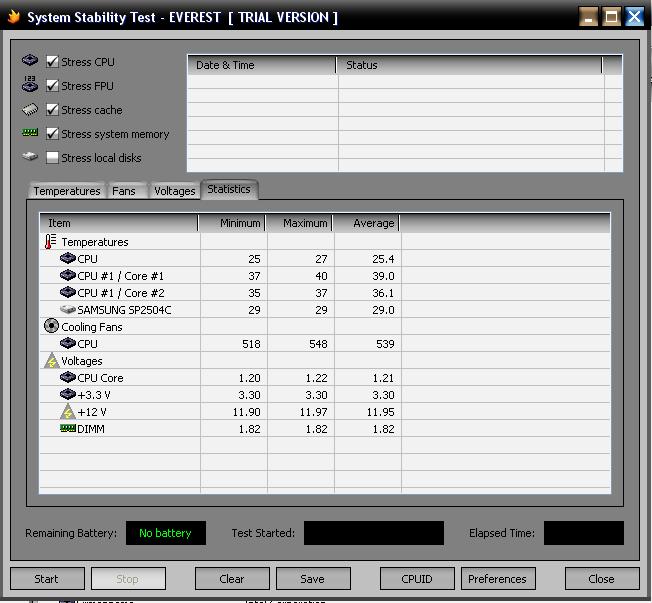Click the Stop button
This screenshot has width=652, height=603.
128,579
